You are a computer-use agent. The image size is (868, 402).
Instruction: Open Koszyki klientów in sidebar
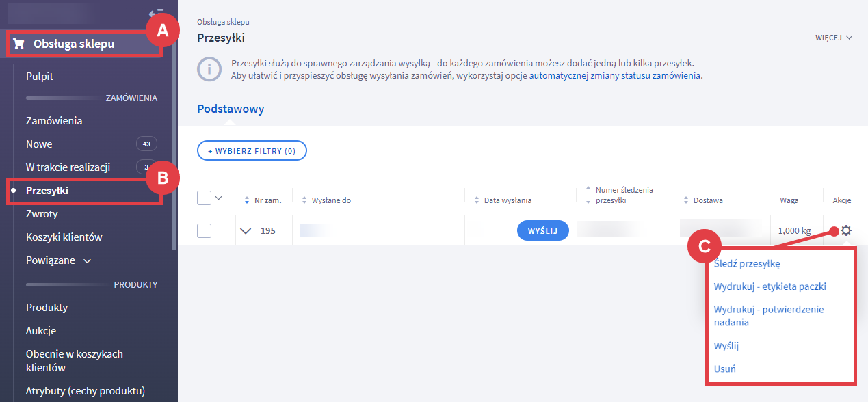coord(64,237)
